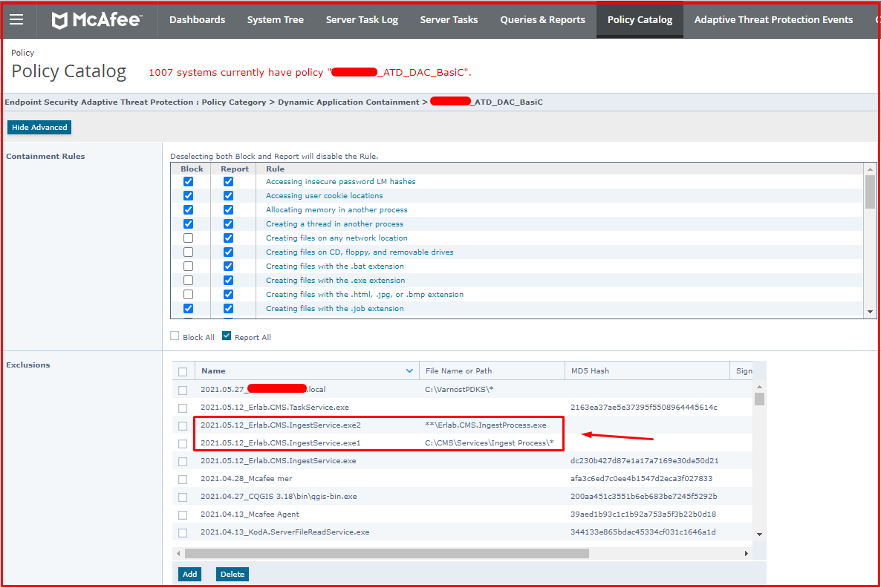Open the Server Task Log tab

pyautogui.click(x=362, y=19)
